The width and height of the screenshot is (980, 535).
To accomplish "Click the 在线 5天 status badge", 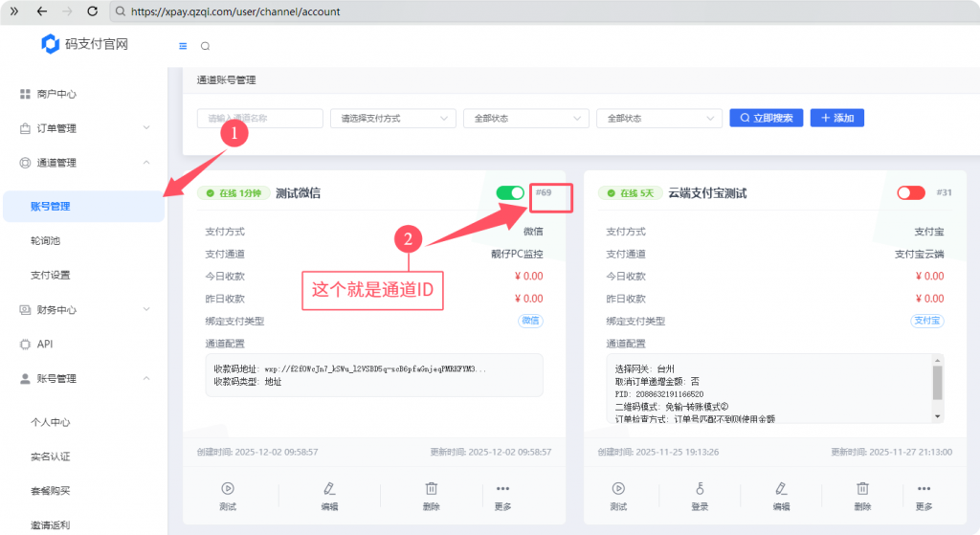I will tap(630, 193).
